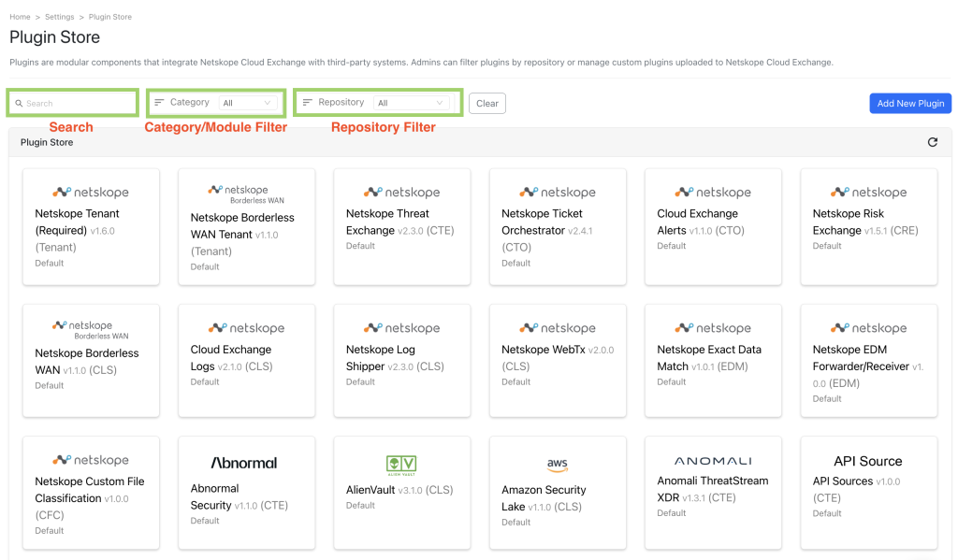958x560 pixels.
Task: Go to Settings breadcrumb
Action: click(x=59, y=17)
